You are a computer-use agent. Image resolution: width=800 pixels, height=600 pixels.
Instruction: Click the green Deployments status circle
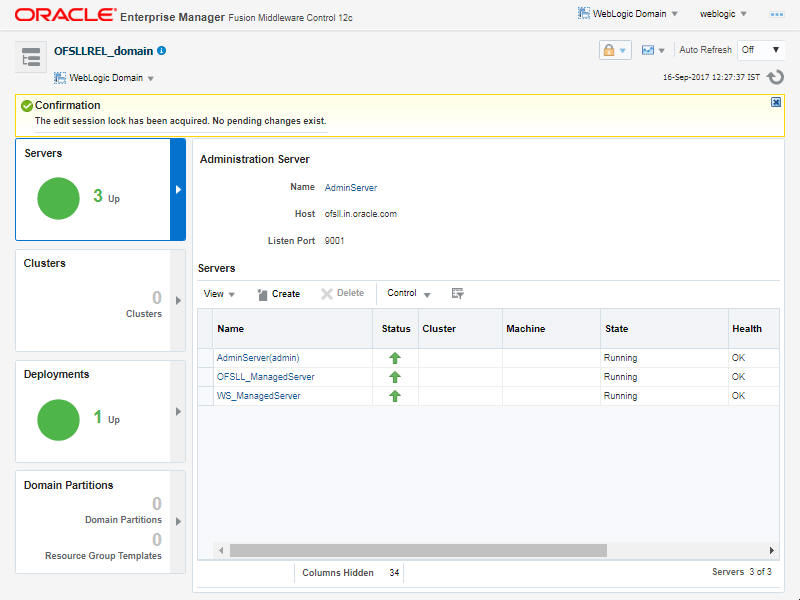pos(58,419)
